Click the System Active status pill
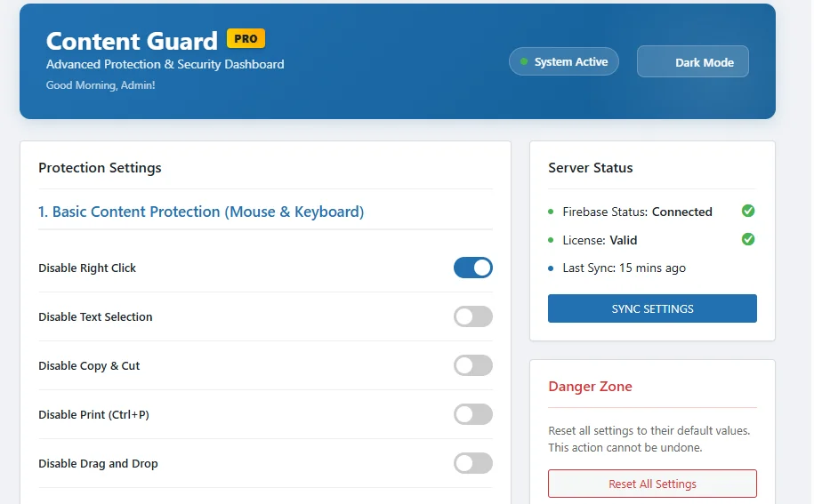 pos(564,61)
